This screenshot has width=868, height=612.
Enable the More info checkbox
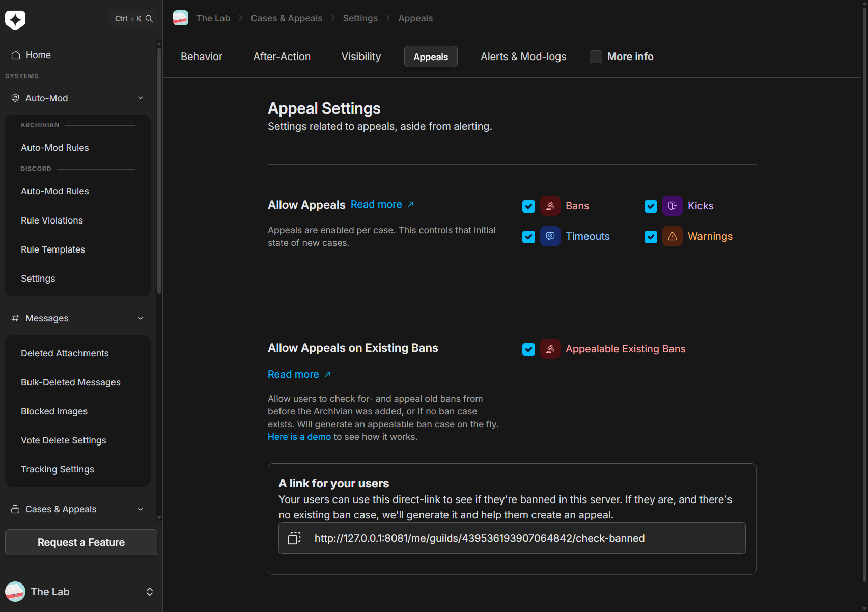[x=596, y=57]
